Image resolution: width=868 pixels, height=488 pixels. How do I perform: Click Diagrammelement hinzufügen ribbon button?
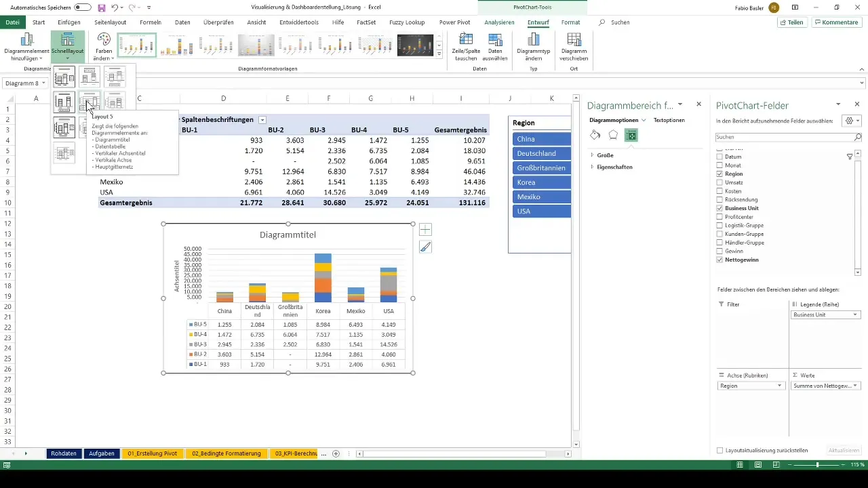[x=27, y=46]
